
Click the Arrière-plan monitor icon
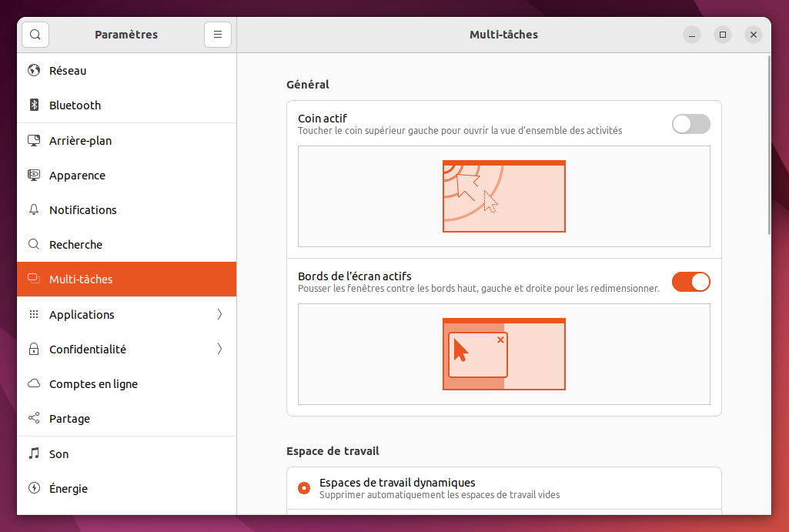pyautogui.click(x=34, y=140)
